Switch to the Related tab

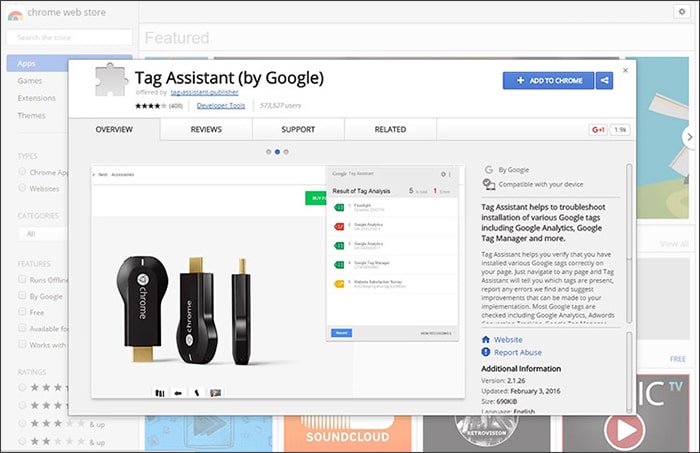tap(390, 129)
